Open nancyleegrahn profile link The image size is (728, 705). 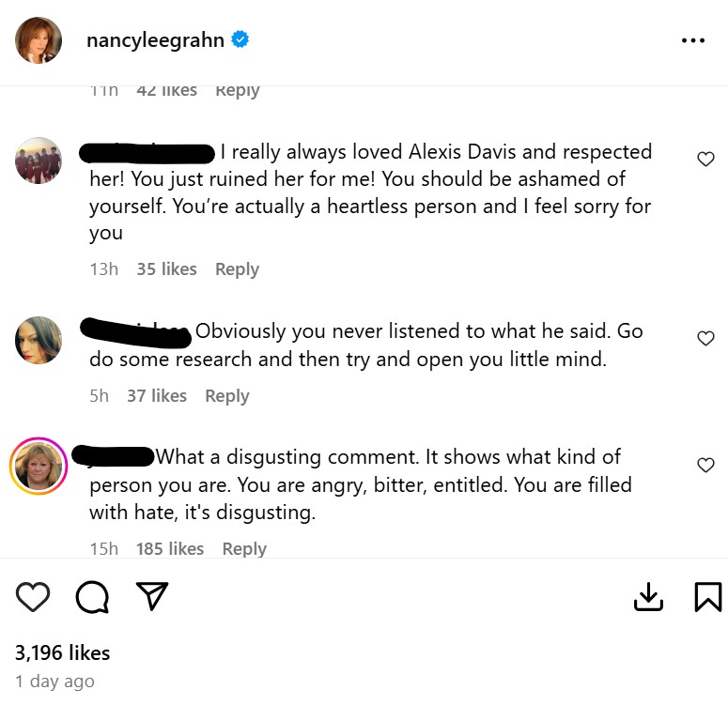coord(155,40)
